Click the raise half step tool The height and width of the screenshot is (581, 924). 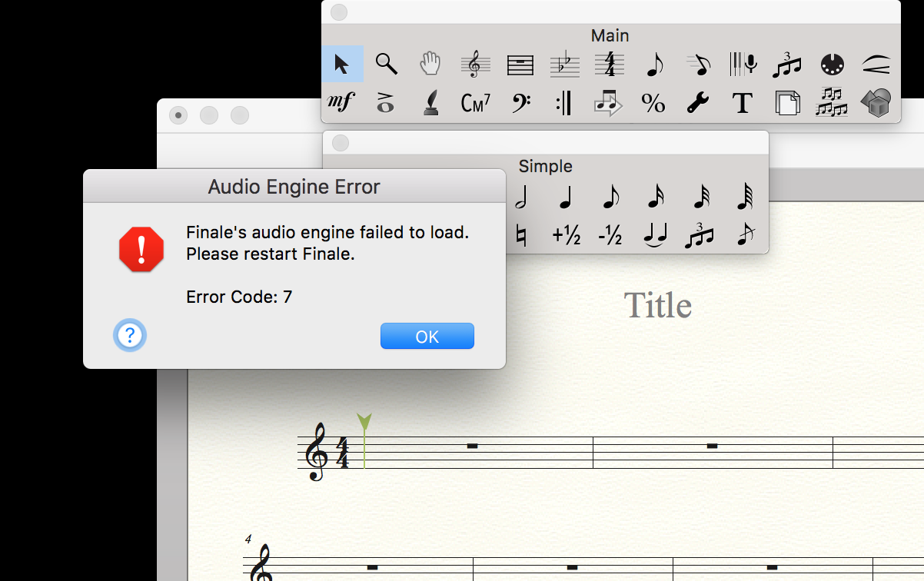tap(567, 236)
